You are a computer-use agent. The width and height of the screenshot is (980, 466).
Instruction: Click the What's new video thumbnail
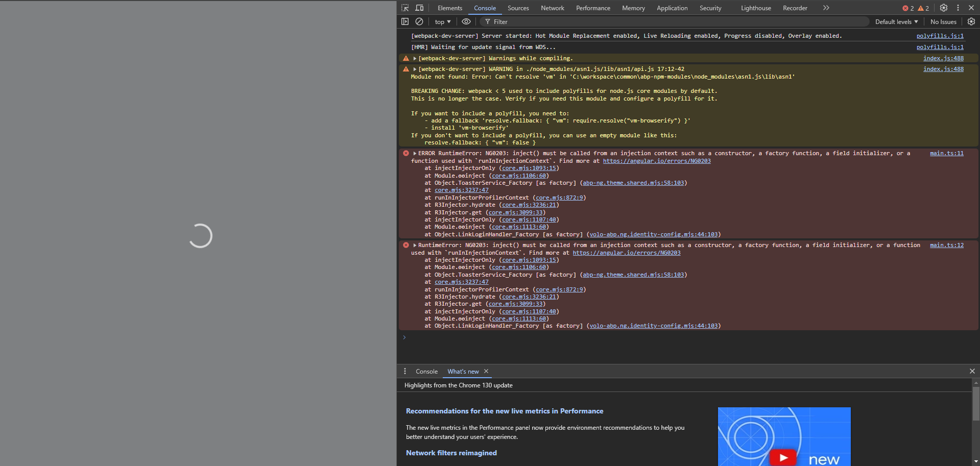784,436
